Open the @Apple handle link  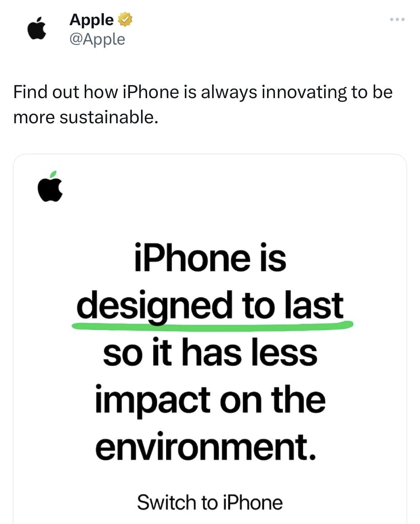97,39
